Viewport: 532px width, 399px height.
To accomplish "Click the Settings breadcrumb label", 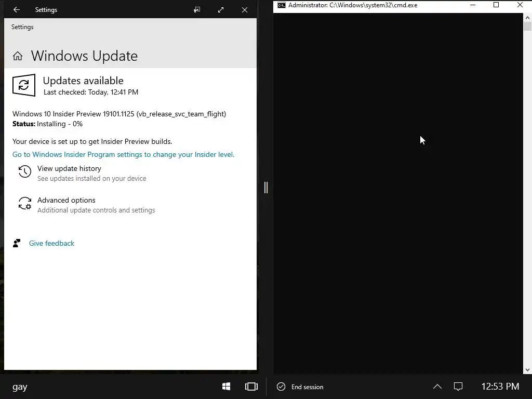I will pyautogui.click(x=22, y=27).
